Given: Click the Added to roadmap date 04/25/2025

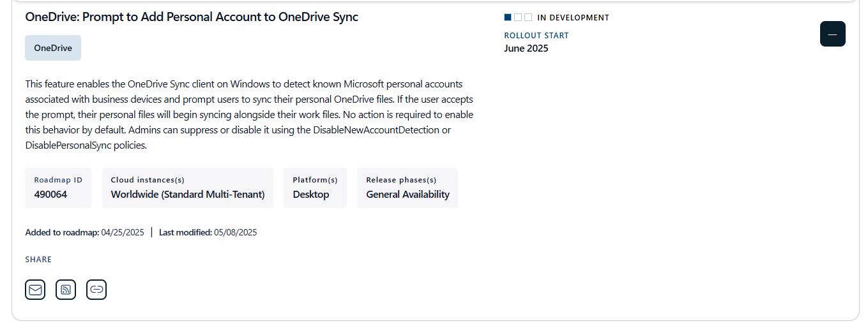Looking at the screenshot, I should [x=123, y=232].
